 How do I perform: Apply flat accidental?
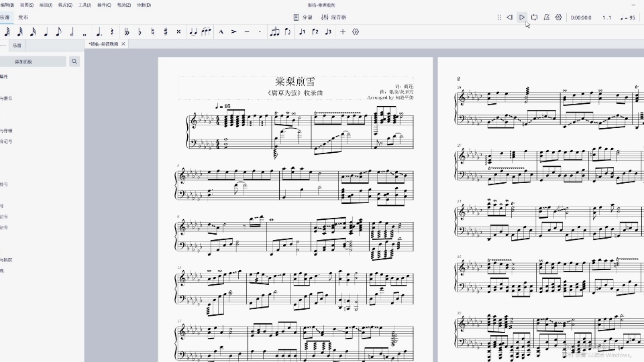140,32
